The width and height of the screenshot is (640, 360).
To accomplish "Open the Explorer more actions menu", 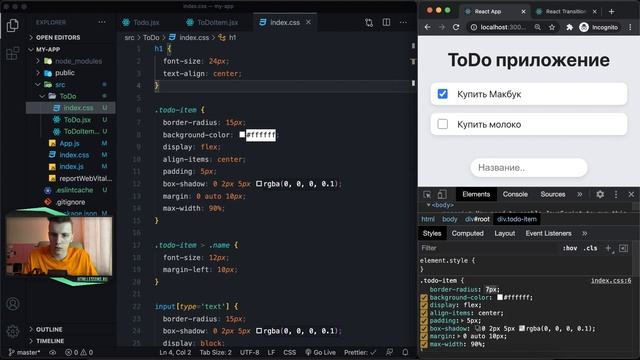I will coord(102,22).
